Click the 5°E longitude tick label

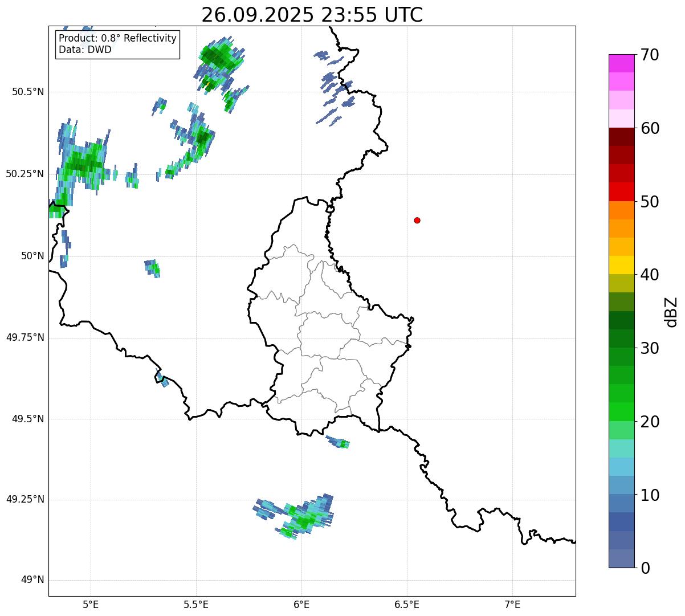pos(91,604)
